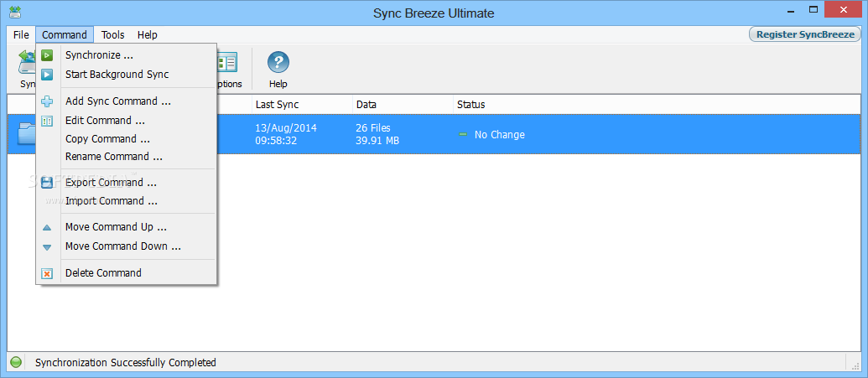Click the Synchronization Successfully Completed status message
This screenshot has width=868, height=378.
tap(126, 363)
